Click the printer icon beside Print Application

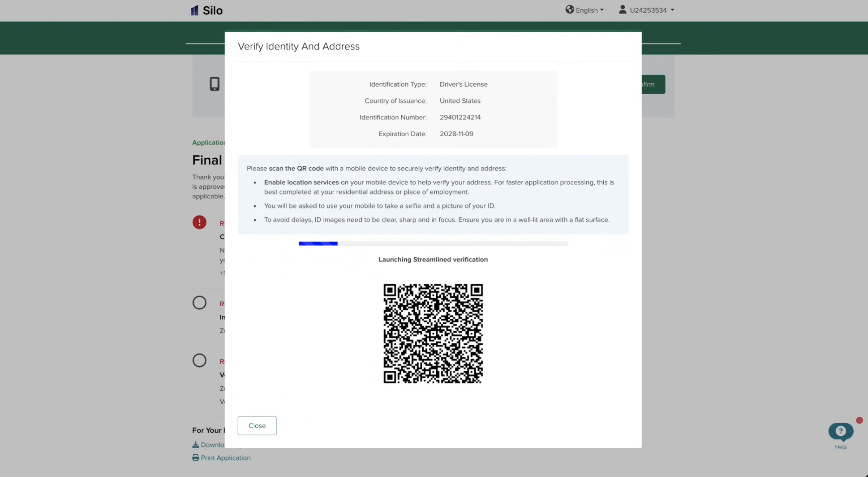point(196,458)
